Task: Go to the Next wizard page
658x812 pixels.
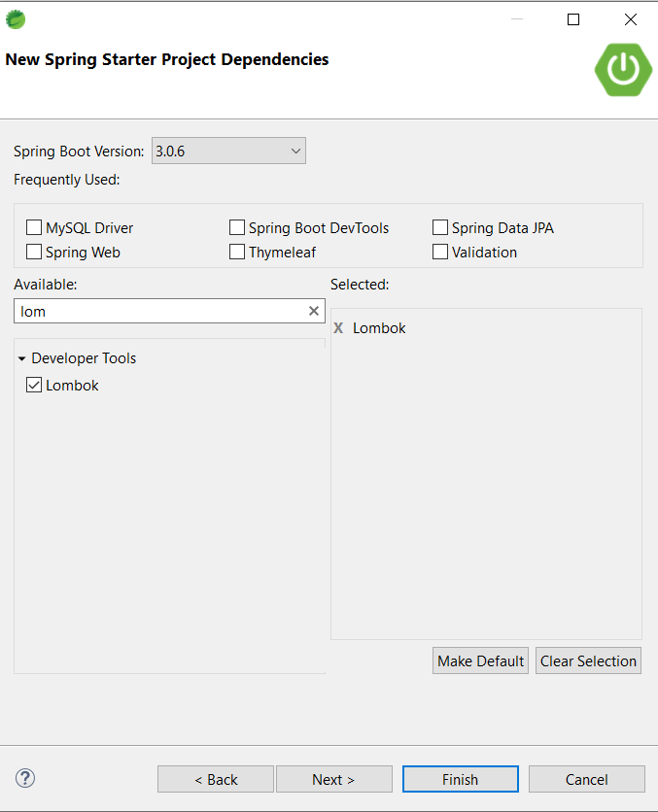Action: pyautogui.click(x=333, y=779)
